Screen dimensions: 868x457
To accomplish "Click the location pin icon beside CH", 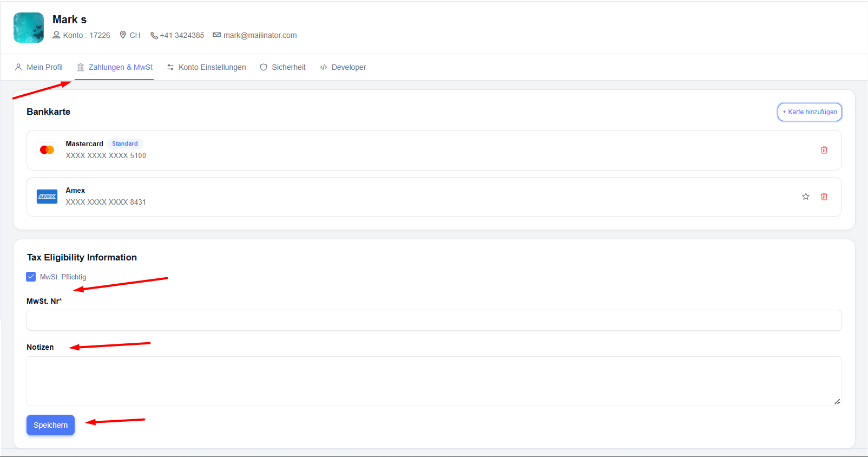I will pos(123,35).
